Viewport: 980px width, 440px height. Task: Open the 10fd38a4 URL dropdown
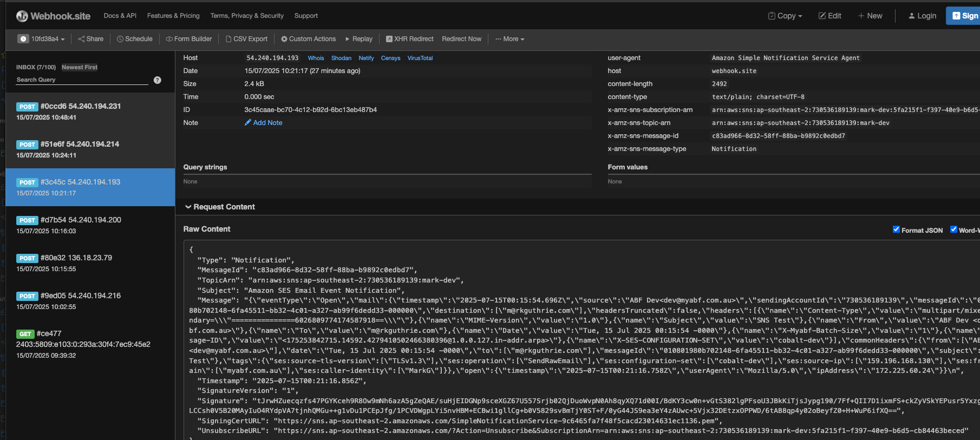pos(42,39)
